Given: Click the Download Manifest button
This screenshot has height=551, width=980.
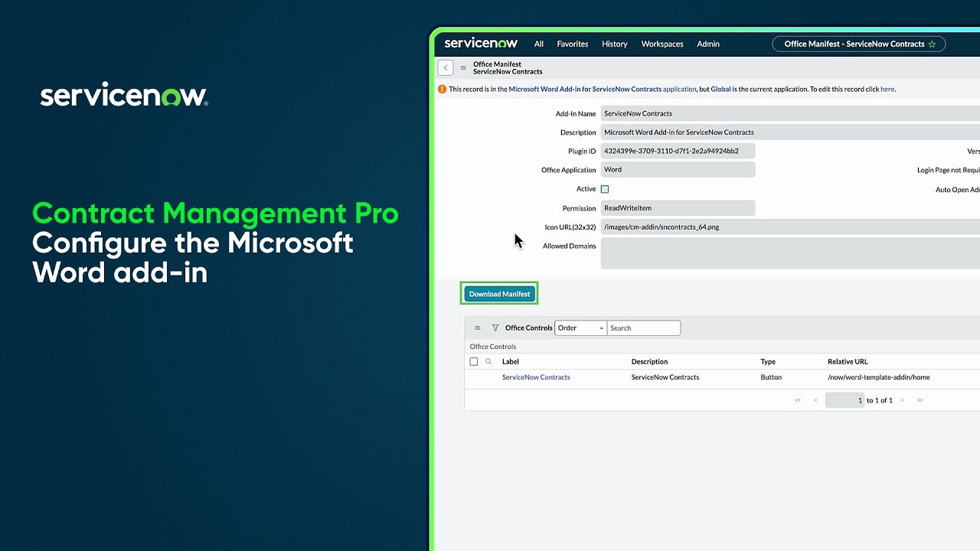Looking at the screenshot, I should [498, 293].
